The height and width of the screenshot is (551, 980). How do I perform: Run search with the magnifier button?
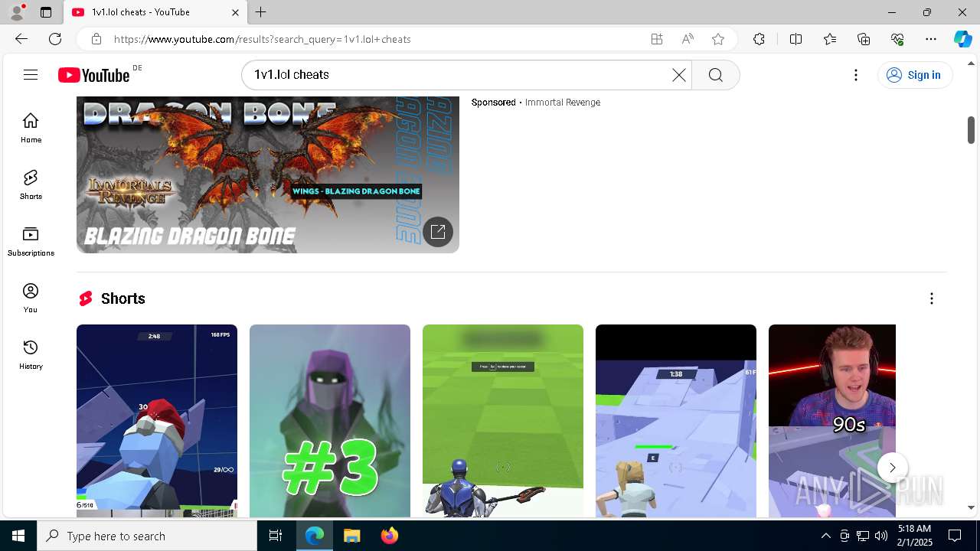(x=715, y=74)
